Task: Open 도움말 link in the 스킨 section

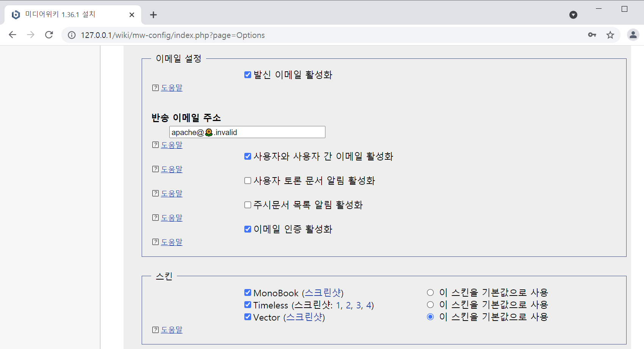Action: pyautogui.click(x=172, y=330)
